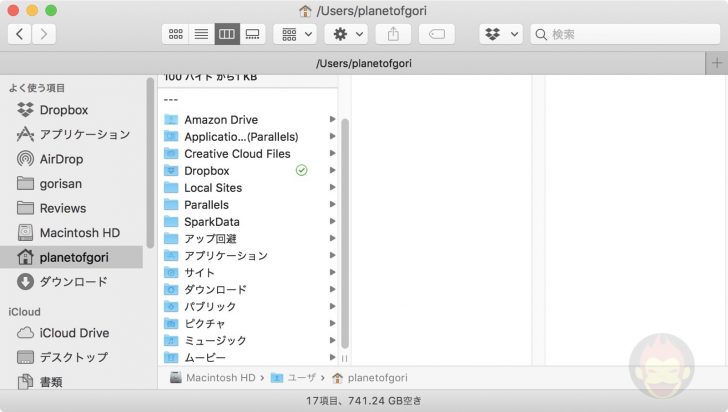Image resolution: width=728 pixels, height=412 pixels.
Task: Click the home icon in the title bar
Action: (x=305, y=11)
